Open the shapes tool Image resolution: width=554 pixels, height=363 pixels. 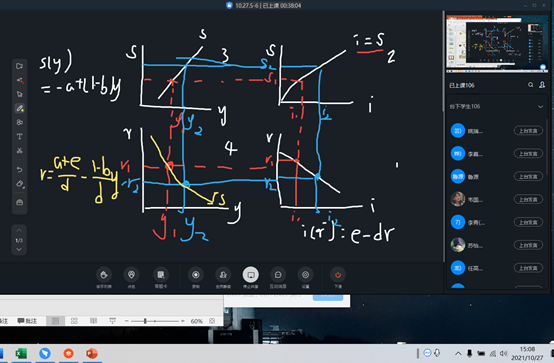pyautogui.click(x=19, y=122)
